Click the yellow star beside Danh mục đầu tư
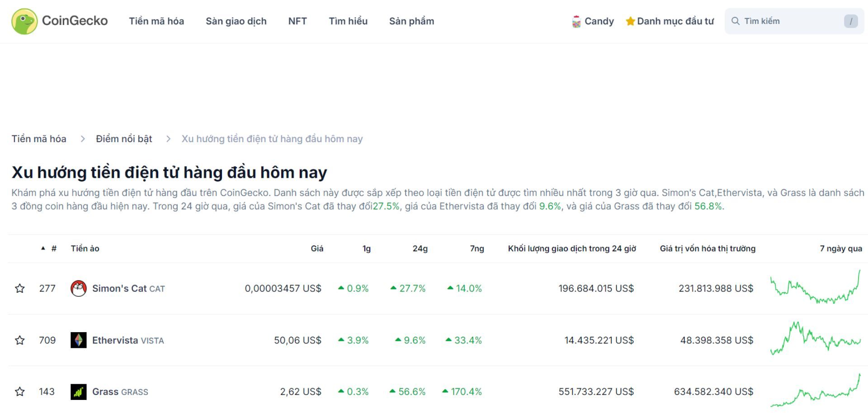Image resolution: width=868 pixels, height=414 pixels. click(x=630, y=20)
